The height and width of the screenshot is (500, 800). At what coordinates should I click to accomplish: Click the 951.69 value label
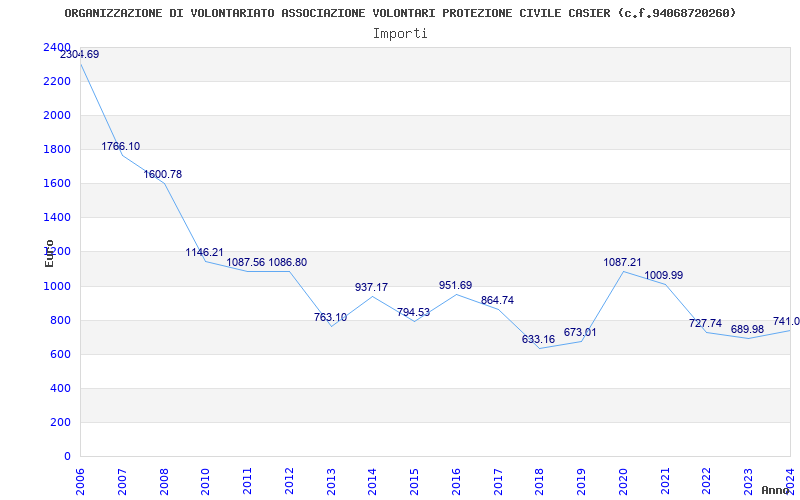click(x=456, y=286)
